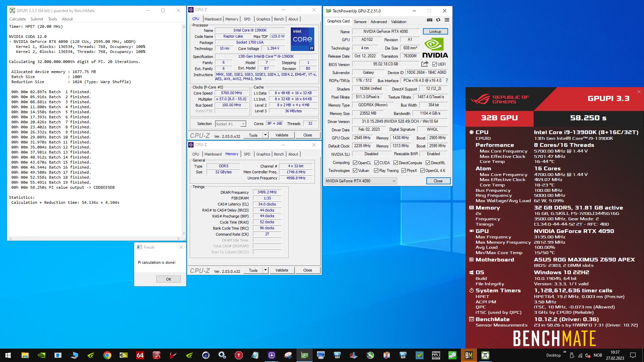This screenshot has height=362, width=644.
Task: Click the gears icon in the taskbar
Action: click(222, 355)
